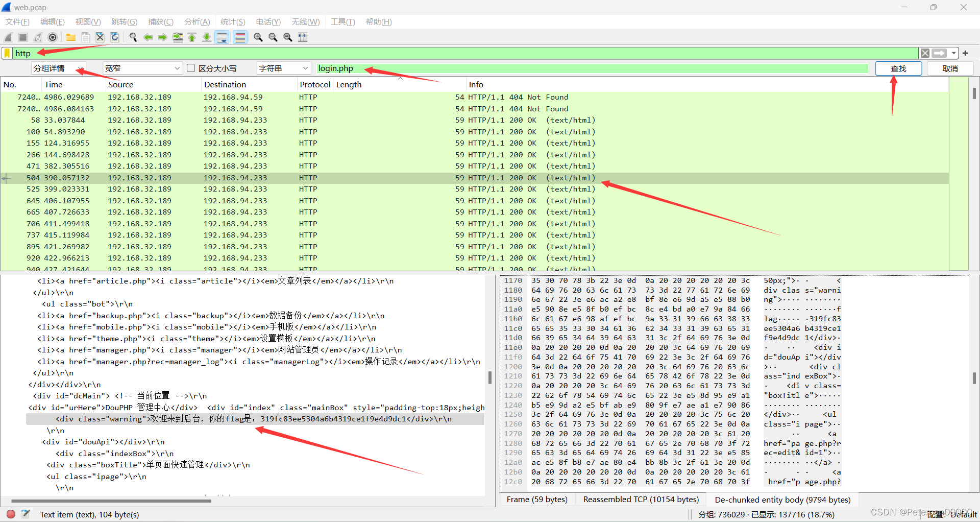Viewport: 980px width, 522px height.
Task: Add a display filter button with plus
Action: coord(965,53)
